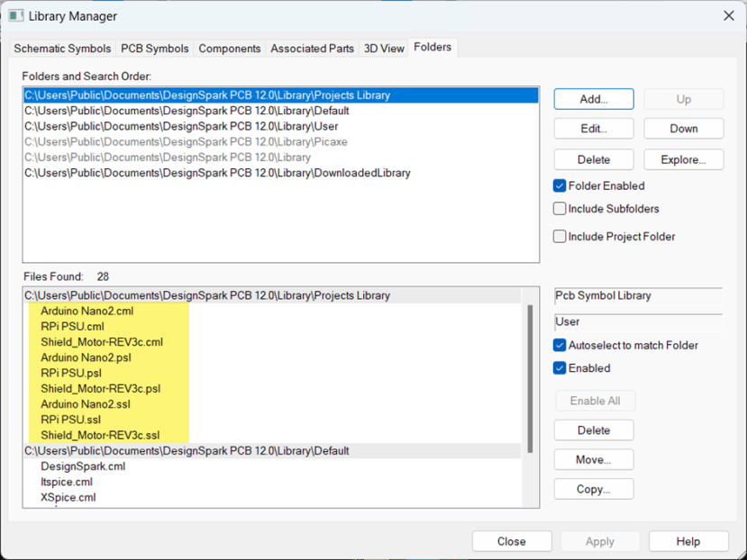
Task: Select the Library\Default folder in search order
Action: 281,111
